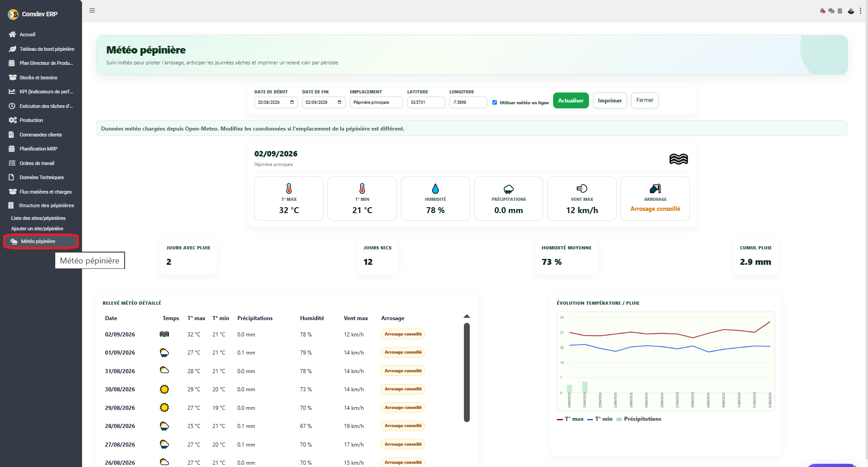Click the Planification MRP calendar icon

(x=12, y=149)
